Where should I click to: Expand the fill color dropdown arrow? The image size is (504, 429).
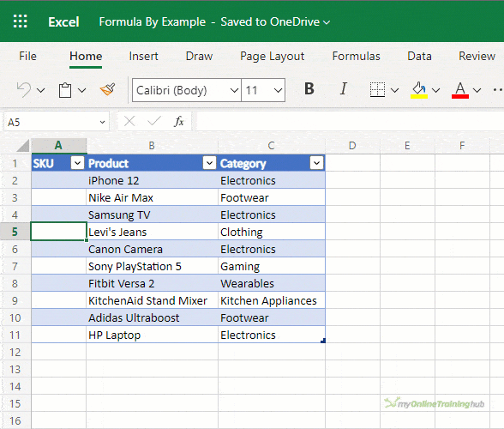pos(435,90)
